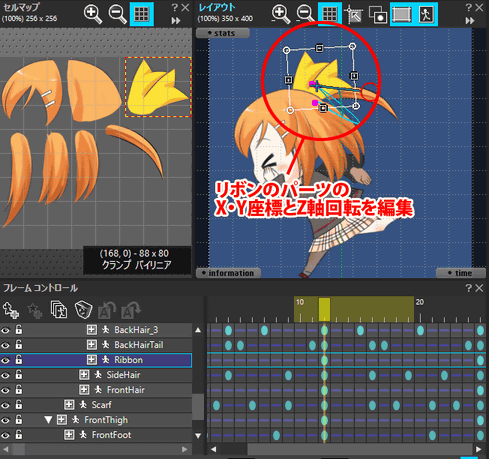Click frame 20 marker on the timeline ruler

click(420, 302)
